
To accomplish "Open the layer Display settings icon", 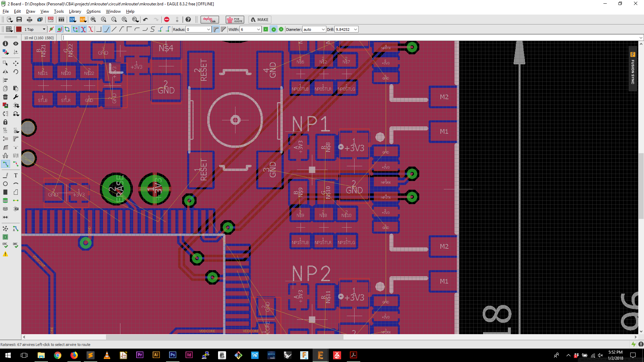I will click(5, 52).
